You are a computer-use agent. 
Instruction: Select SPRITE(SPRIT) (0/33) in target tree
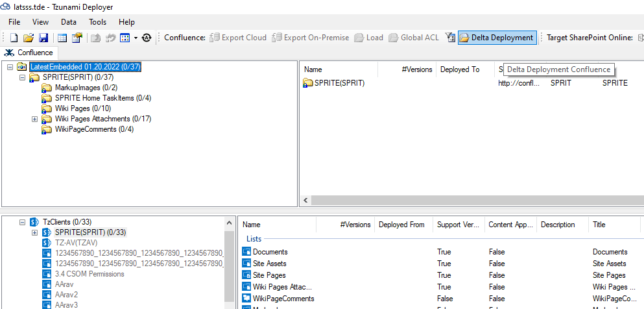coord(90,232)
